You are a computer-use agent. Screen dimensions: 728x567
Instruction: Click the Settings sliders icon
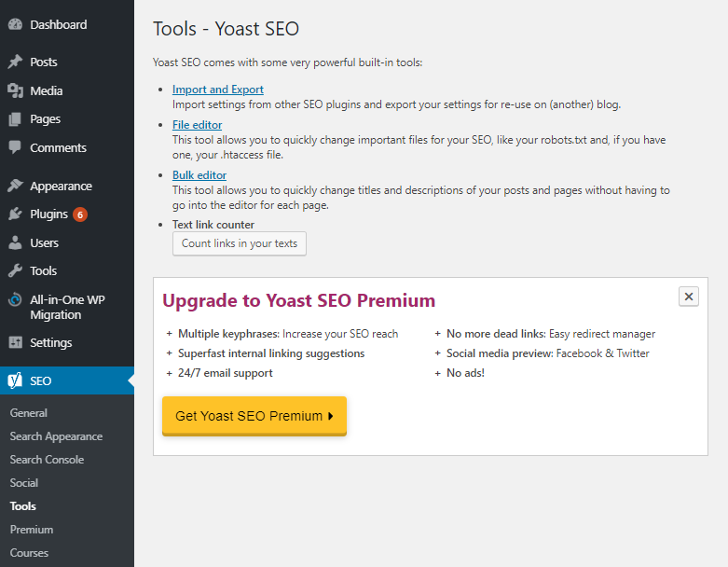tap(15, 342)
